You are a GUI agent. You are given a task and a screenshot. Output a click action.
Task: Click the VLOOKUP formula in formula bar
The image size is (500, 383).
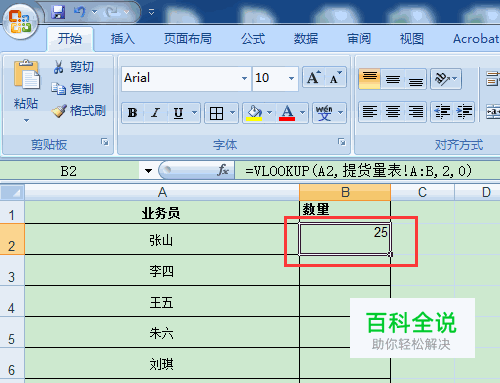[358, 171]
